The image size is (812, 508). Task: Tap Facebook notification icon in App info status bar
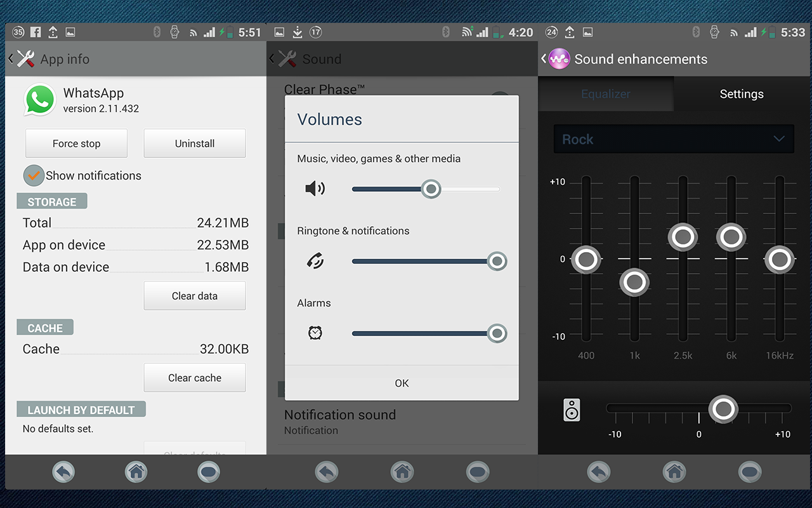(36, 32)
